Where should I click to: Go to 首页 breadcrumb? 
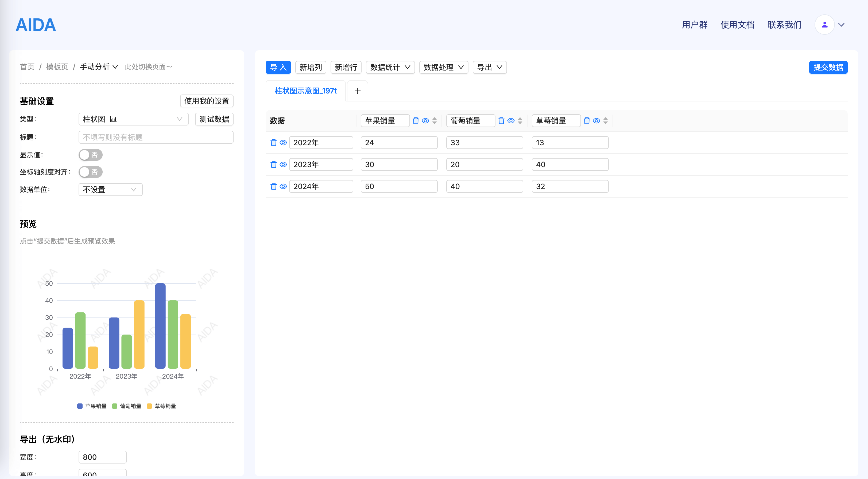[x=27, y=67]
